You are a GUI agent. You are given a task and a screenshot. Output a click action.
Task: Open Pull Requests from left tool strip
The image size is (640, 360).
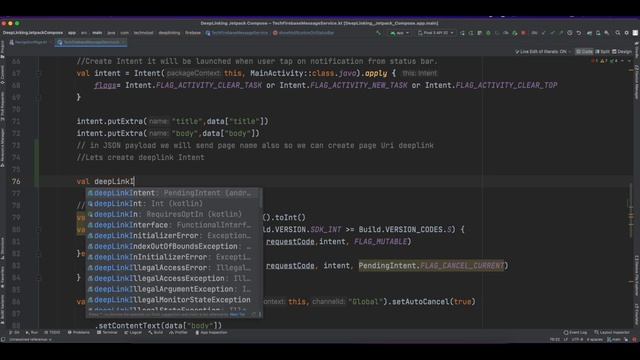coord(2,105)
